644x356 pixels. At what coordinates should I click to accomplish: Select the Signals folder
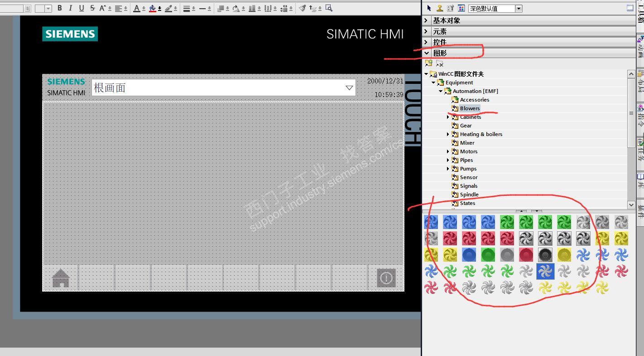(x=469, y=186)
